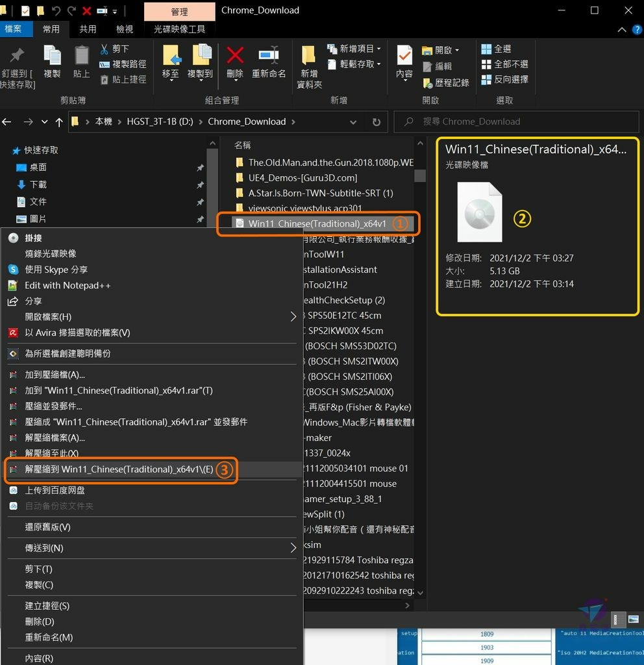Click the Properties (內容) ribbon icon

coord(404,56)
